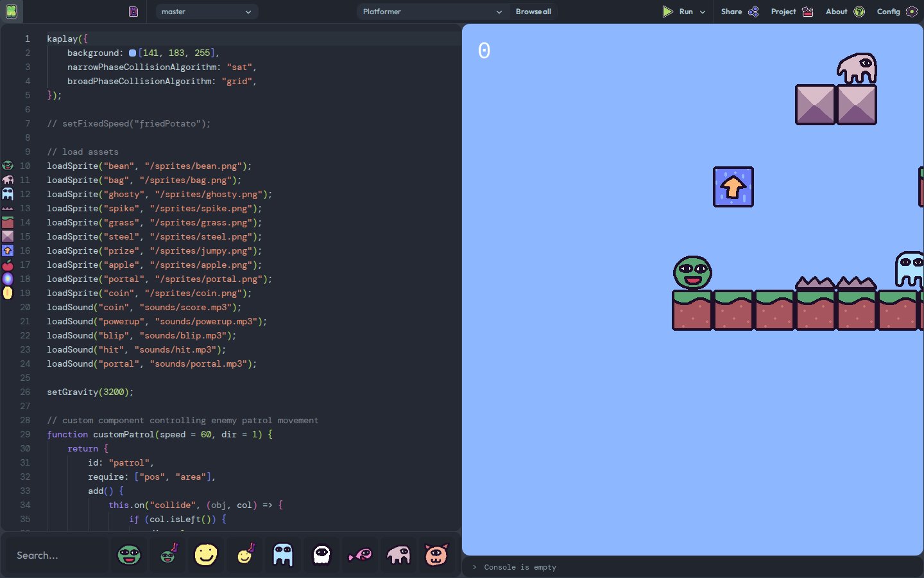
Task: Choose the pink fish sprite asset
Action: pos(360,555)
